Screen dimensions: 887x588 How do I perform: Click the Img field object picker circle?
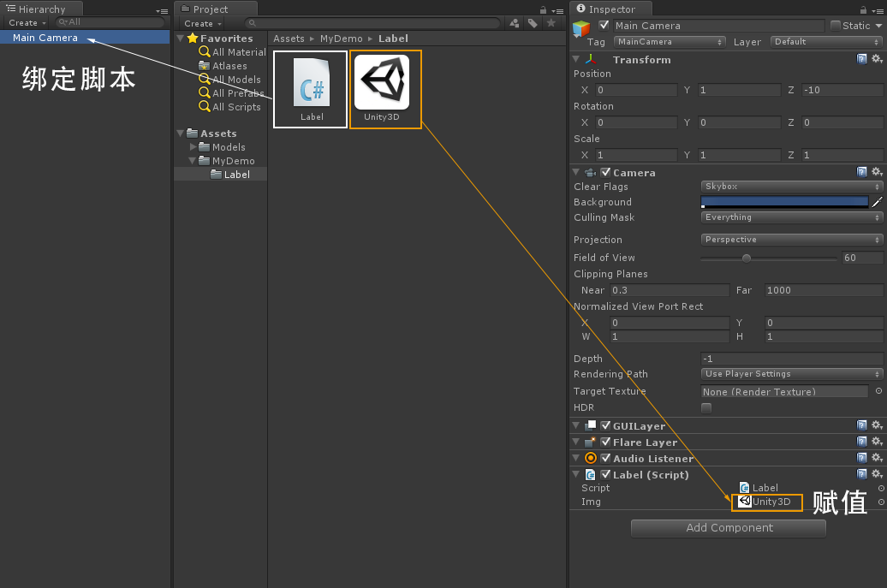(883, 502)
